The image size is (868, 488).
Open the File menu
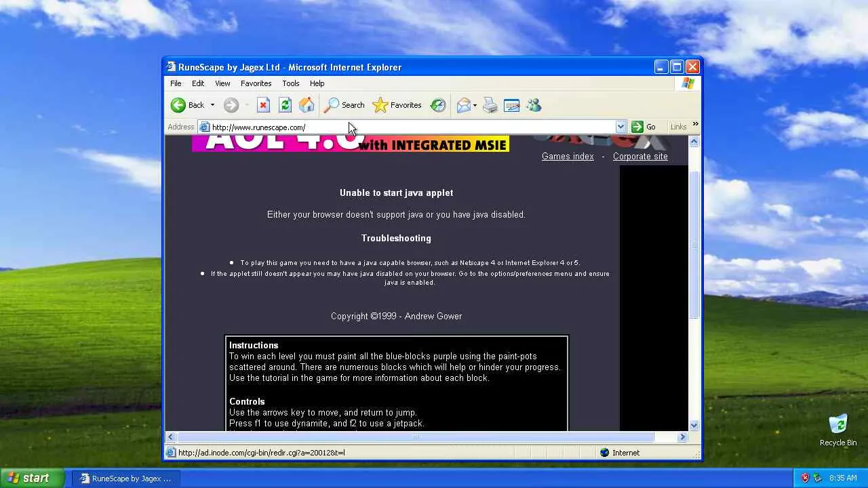click(x=176, y=83)
